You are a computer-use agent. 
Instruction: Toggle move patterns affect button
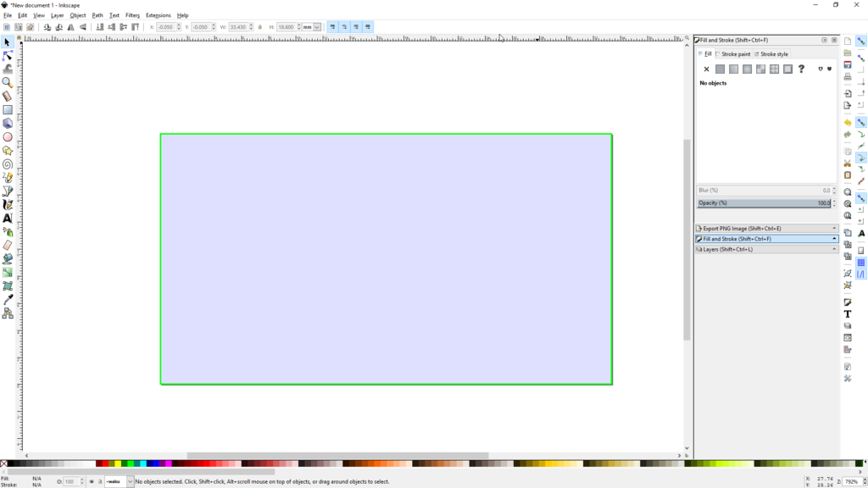click(x=368, y=26)
